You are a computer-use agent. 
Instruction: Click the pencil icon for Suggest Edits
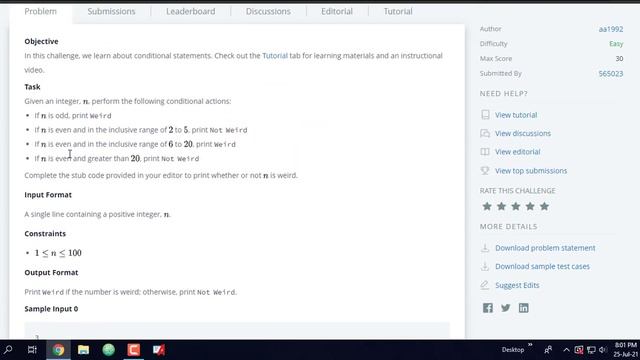point(485,285)
